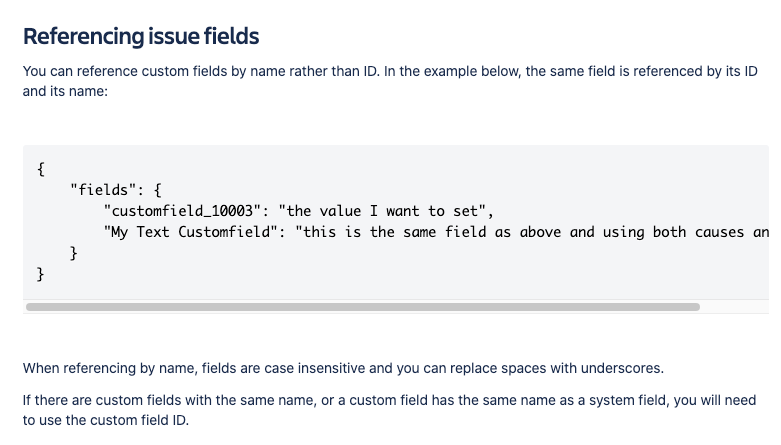
Task: Click the "My Text Customfield" key in code
Action: [x=190, y=232]
